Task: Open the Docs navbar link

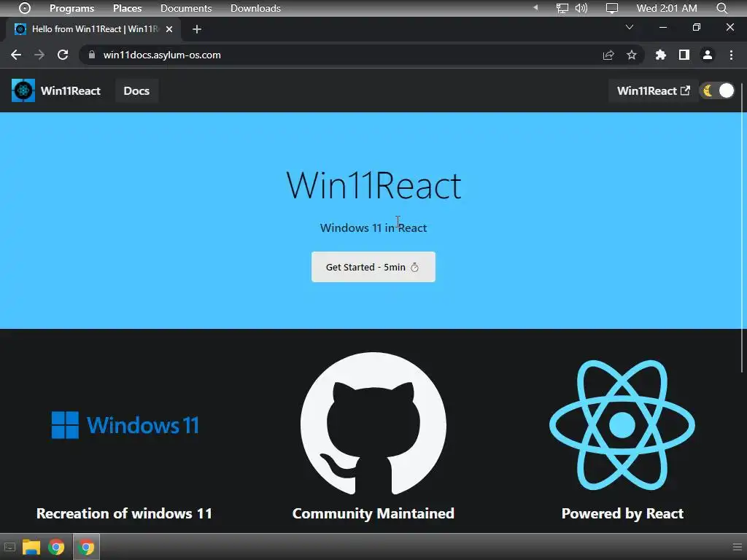Action: 136,91
